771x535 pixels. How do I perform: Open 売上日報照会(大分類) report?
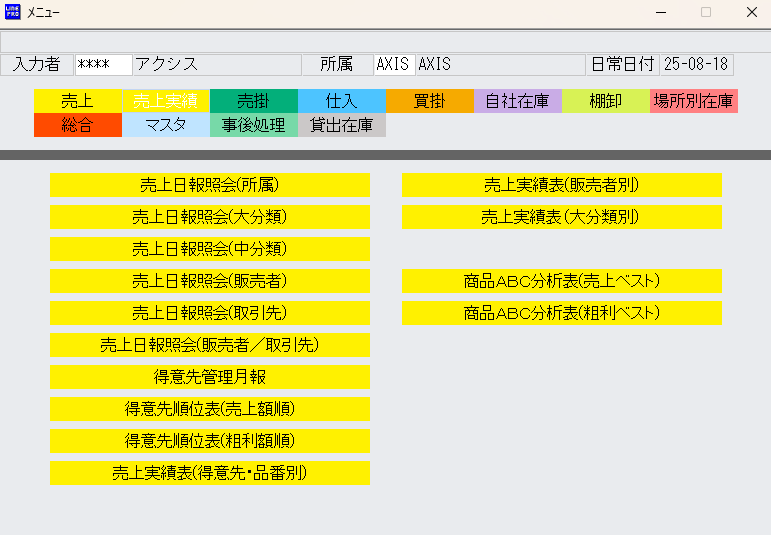[209, 217]
